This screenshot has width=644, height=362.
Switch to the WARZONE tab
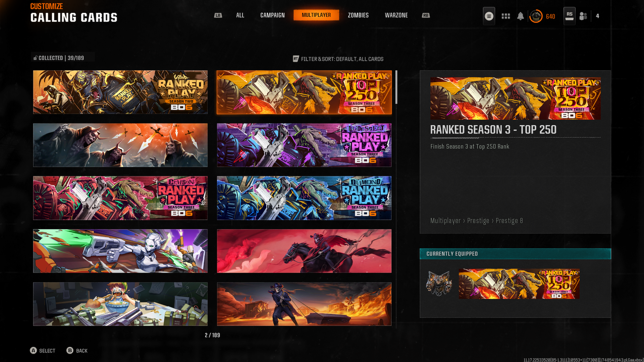point(396,15)
